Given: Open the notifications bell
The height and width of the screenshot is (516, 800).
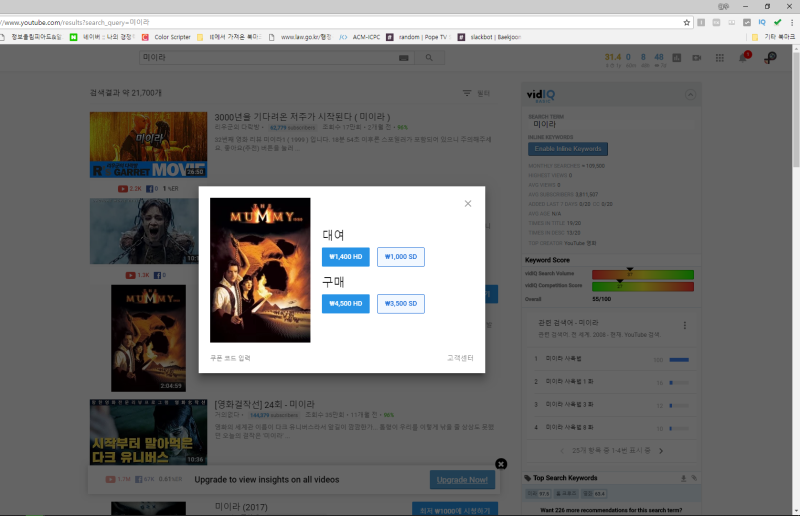Looking at the screenshot, I should [743, 58].
